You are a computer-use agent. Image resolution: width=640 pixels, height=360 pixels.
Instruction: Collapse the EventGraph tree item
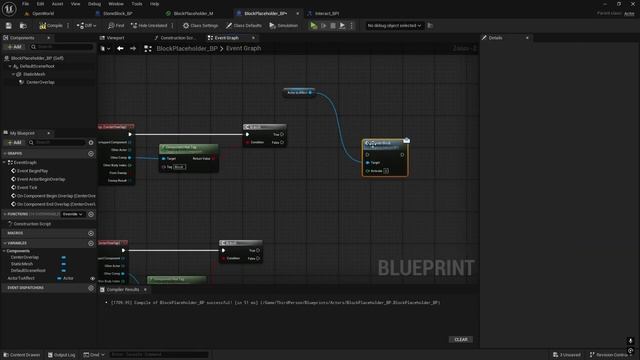(4, 162)
